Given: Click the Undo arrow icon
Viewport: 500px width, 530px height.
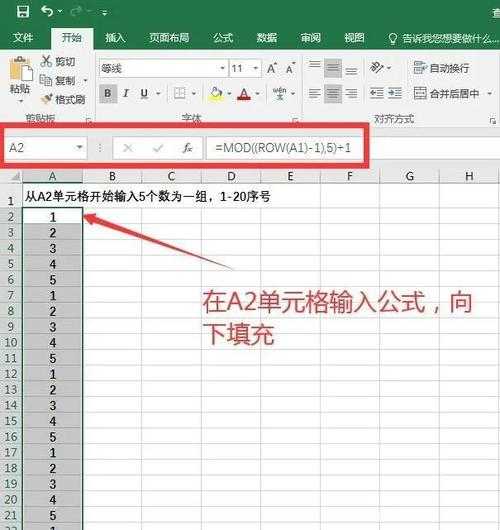Looking at the screenshot, I should pos(47,11).
